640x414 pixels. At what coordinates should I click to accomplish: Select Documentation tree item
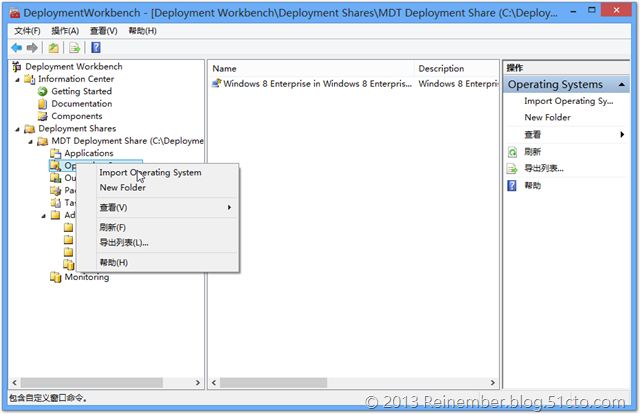pyautogui.click(x=82, y=104)
